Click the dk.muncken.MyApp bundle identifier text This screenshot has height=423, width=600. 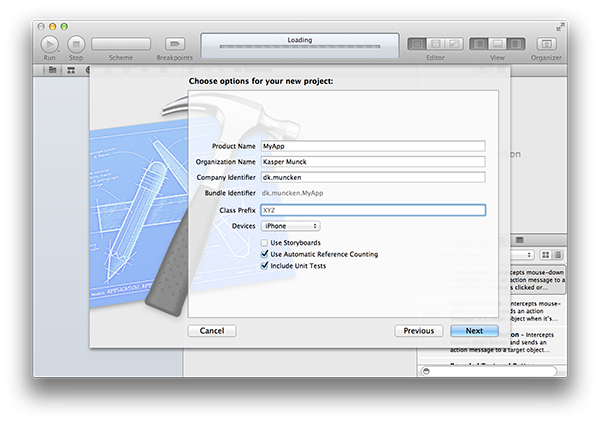(x=292, y=193)
